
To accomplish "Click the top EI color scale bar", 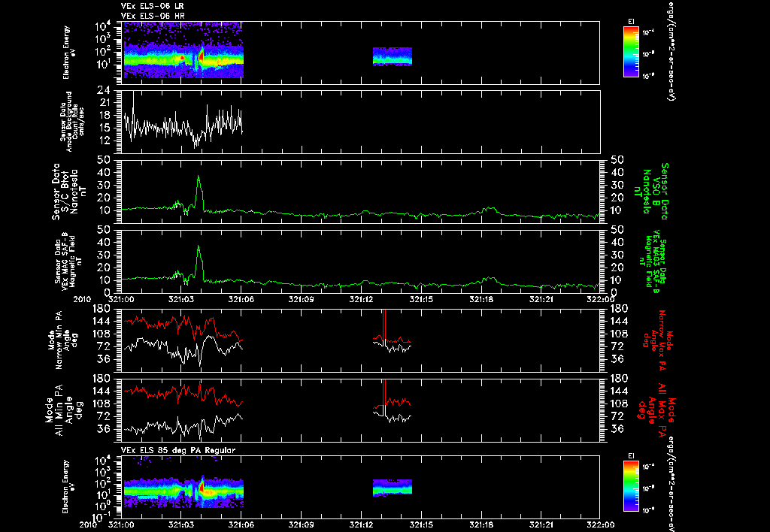I will [631, 52].
